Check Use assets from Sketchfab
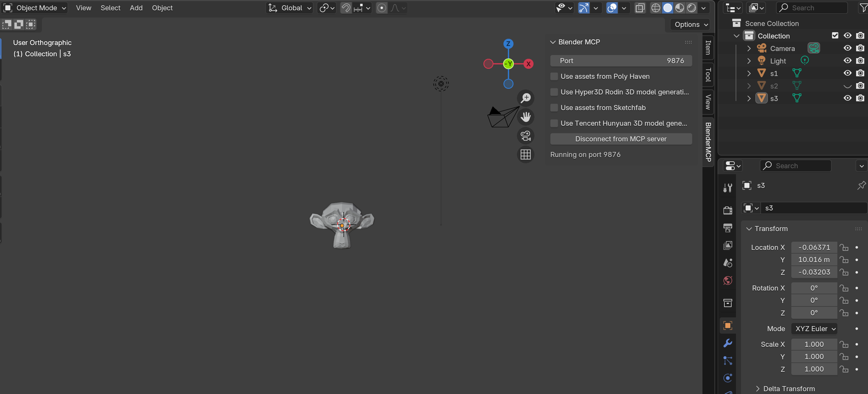Screen dimensions: 868x394 [x=554, y=108]
